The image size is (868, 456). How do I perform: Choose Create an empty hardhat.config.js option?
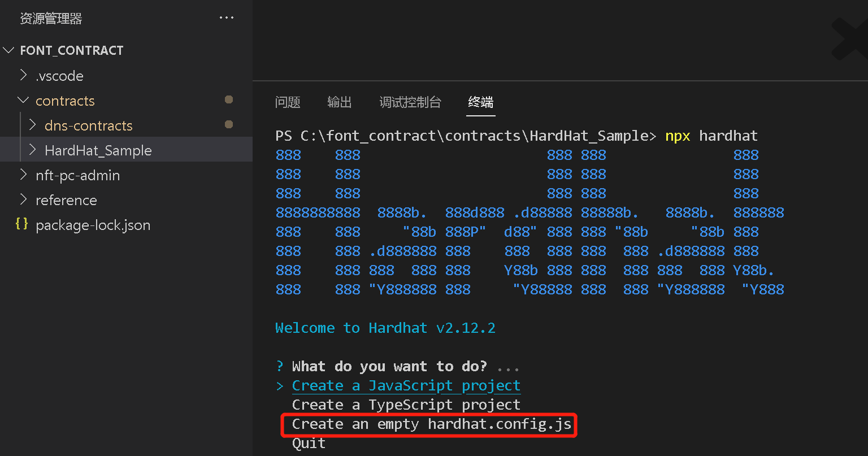[431, 424]
